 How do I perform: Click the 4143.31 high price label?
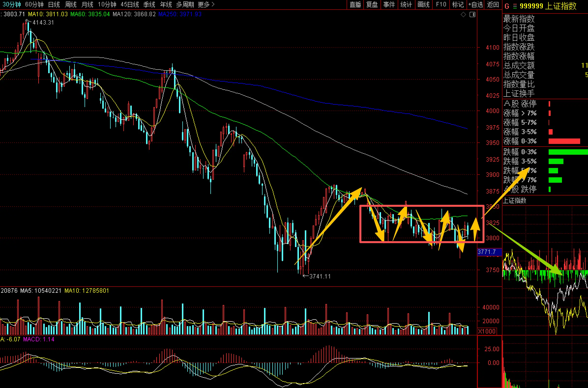[x=43, y=23]
